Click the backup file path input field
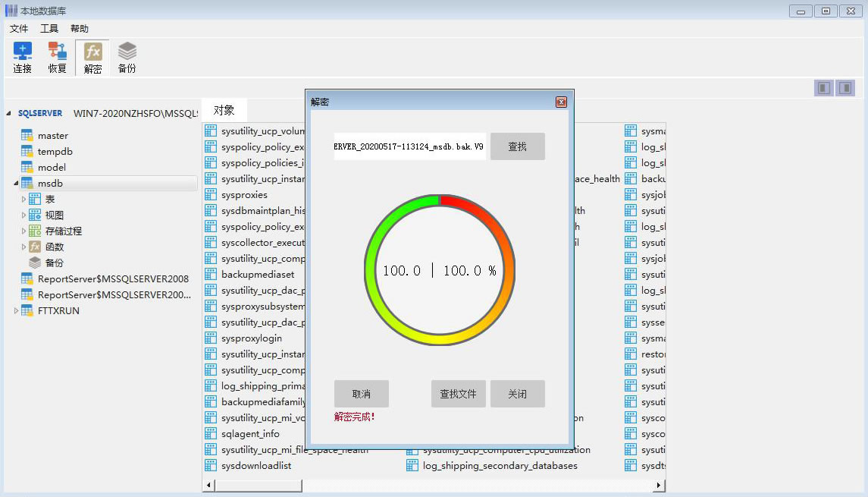Screen dimensions: 868x497 [409, 146]
